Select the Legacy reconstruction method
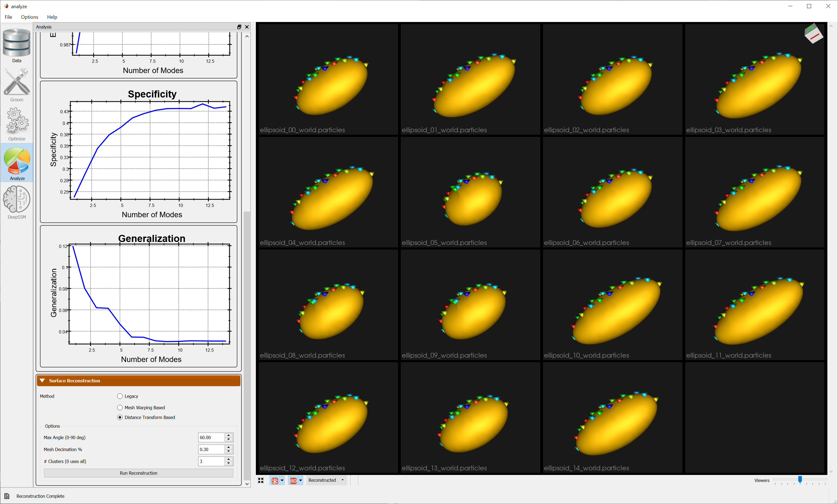Screen dimensions: 838x504 coord(120,396)
